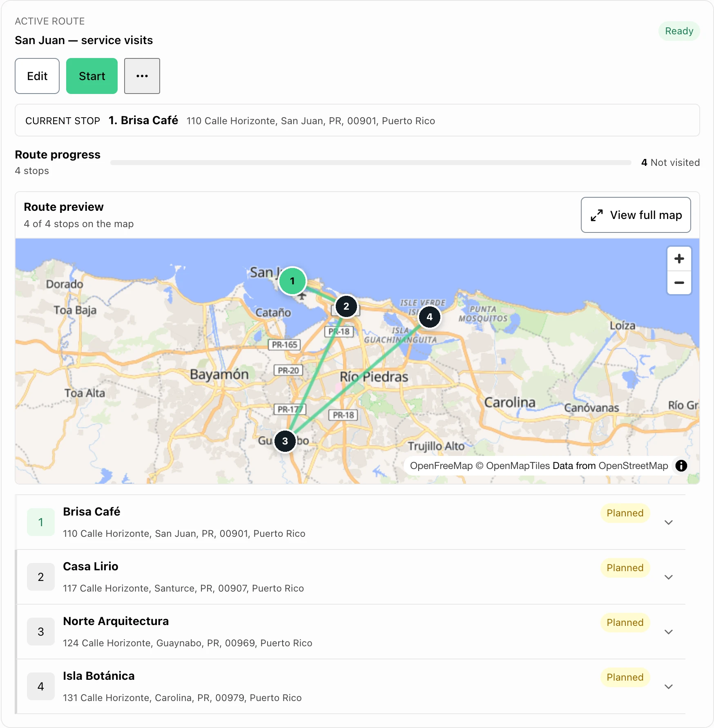Open the OpenFreeMap attribution link
714x728 pixels.
point(441,466)
